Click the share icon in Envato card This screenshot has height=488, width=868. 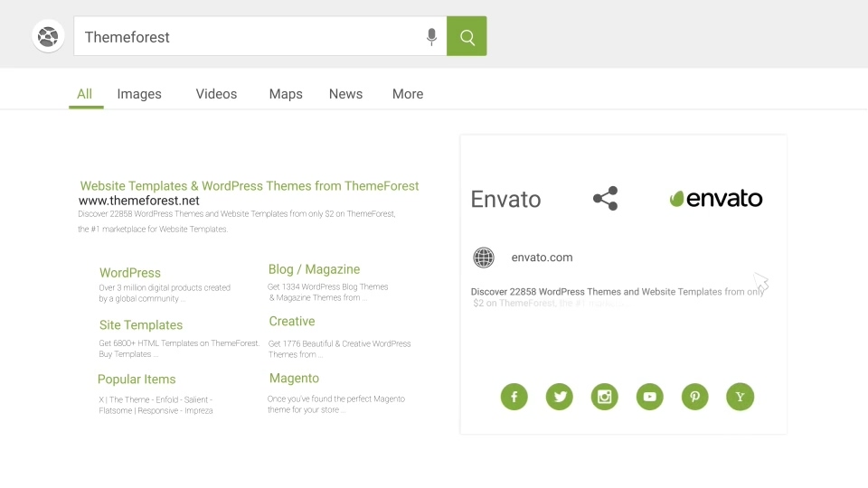[x=605, y=198]
